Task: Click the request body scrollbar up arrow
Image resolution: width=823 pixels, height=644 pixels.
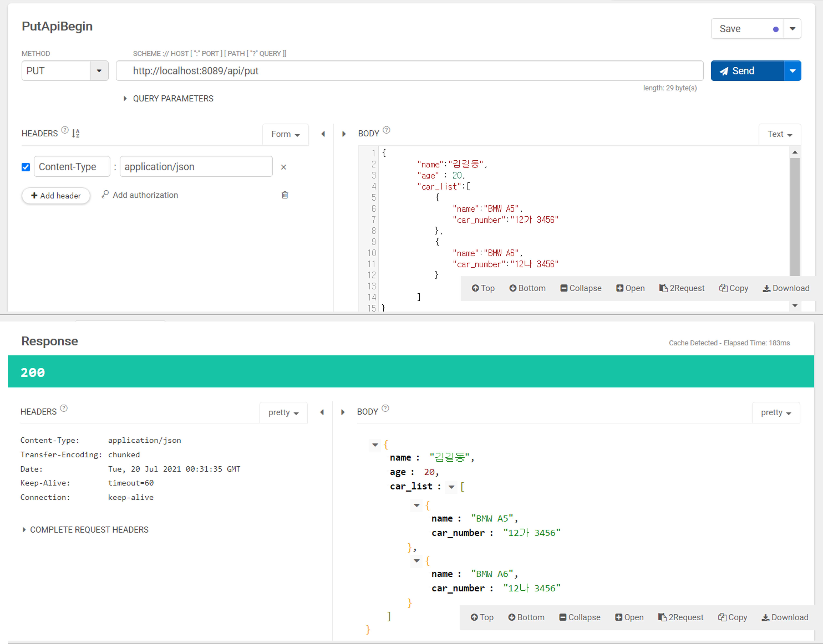Action: point(795,152)
